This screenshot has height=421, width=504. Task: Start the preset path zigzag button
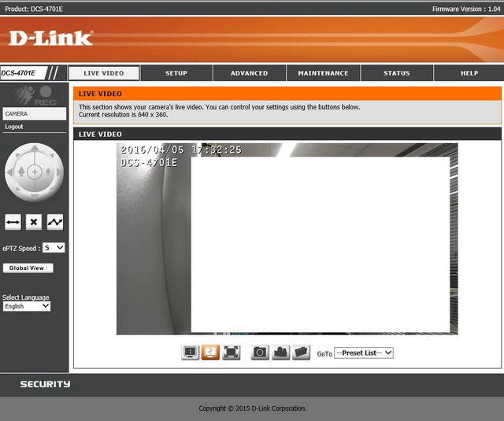[55, 222]
